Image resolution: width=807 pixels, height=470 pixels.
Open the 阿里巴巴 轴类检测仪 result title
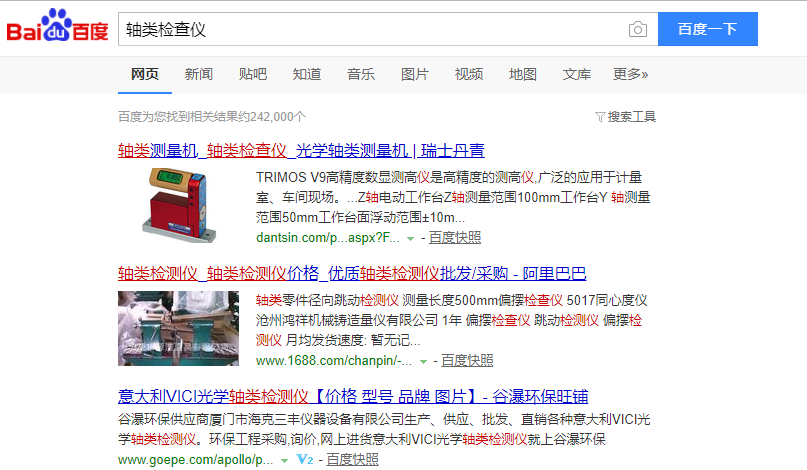352,273
